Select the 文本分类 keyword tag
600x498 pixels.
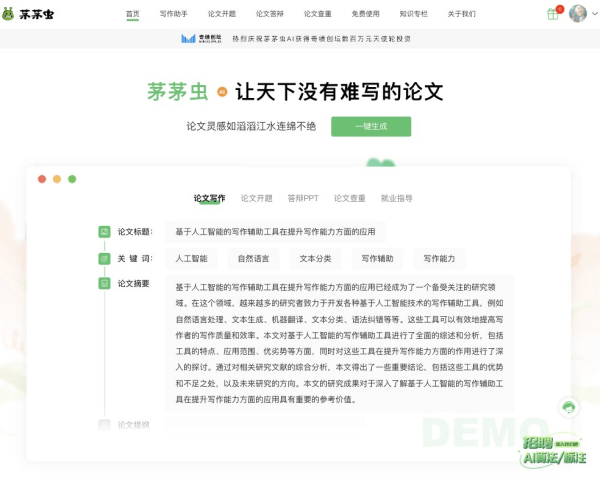315,258
